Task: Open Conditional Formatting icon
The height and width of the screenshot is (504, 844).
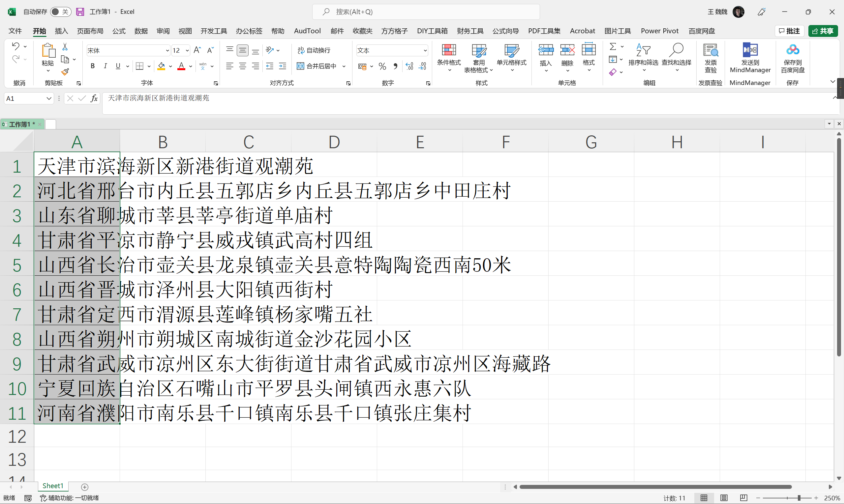Action: (x=449, y=50)
